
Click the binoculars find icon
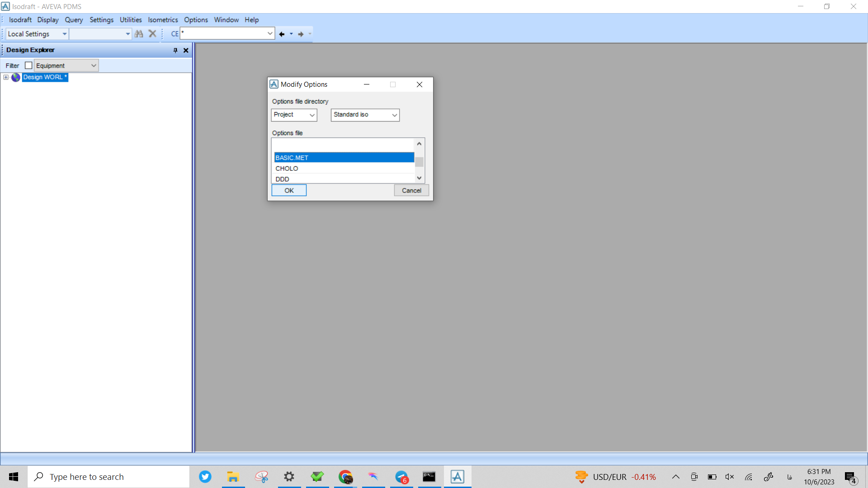point(139,34)
